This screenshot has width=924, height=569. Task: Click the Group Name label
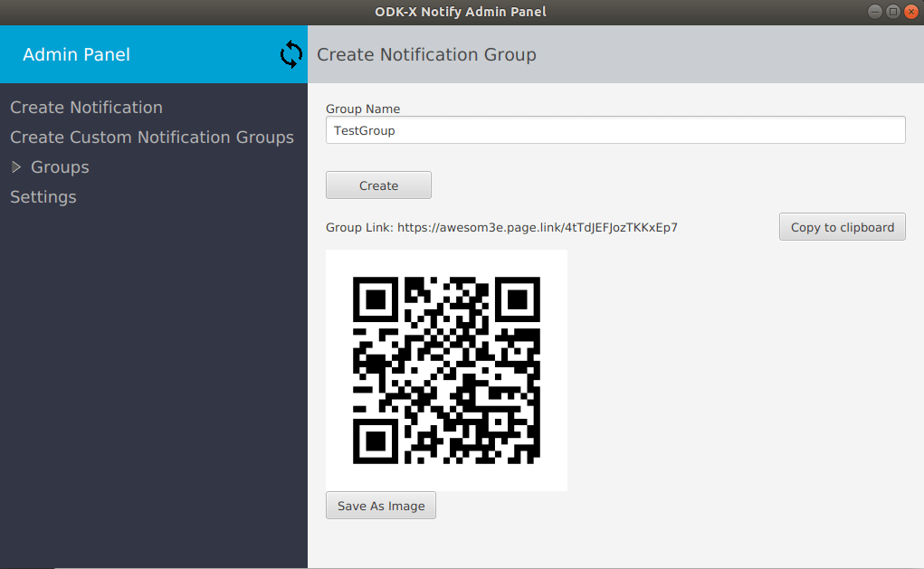[x=363, y=109]
